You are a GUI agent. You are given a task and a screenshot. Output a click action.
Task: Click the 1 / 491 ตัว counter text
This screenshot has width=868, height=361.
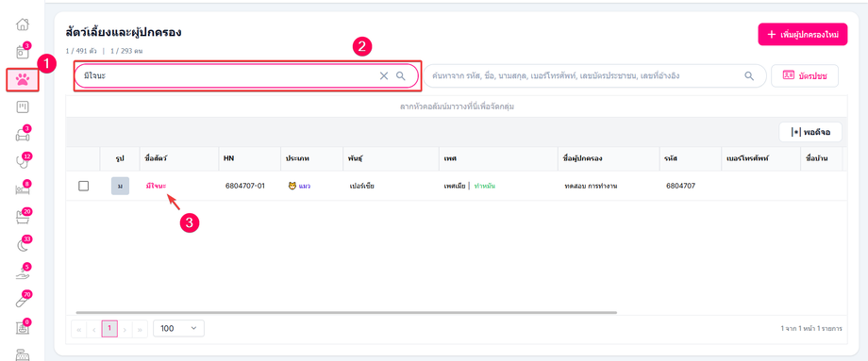(81, 51)
